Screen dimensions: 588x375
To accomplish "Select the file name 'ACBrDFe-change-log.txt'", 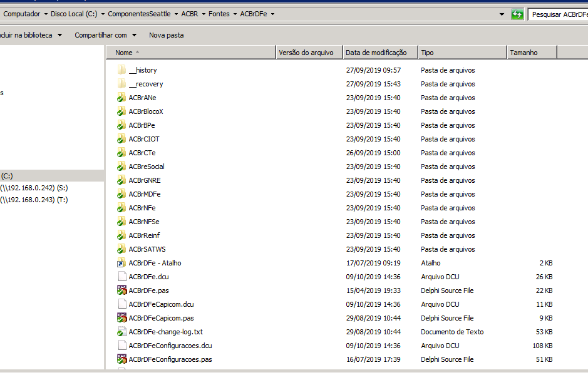I will 166,332.
